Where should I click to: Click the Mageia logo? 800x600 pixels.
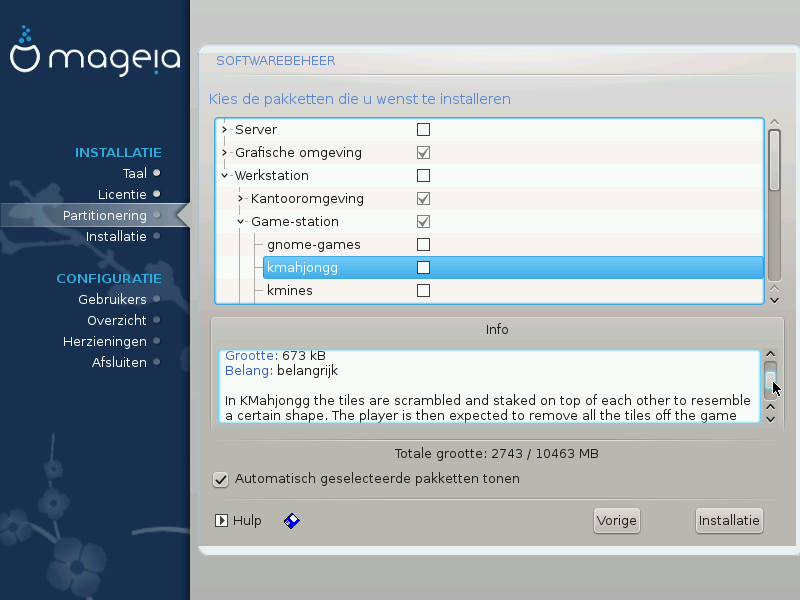click(x=95, y=57)
